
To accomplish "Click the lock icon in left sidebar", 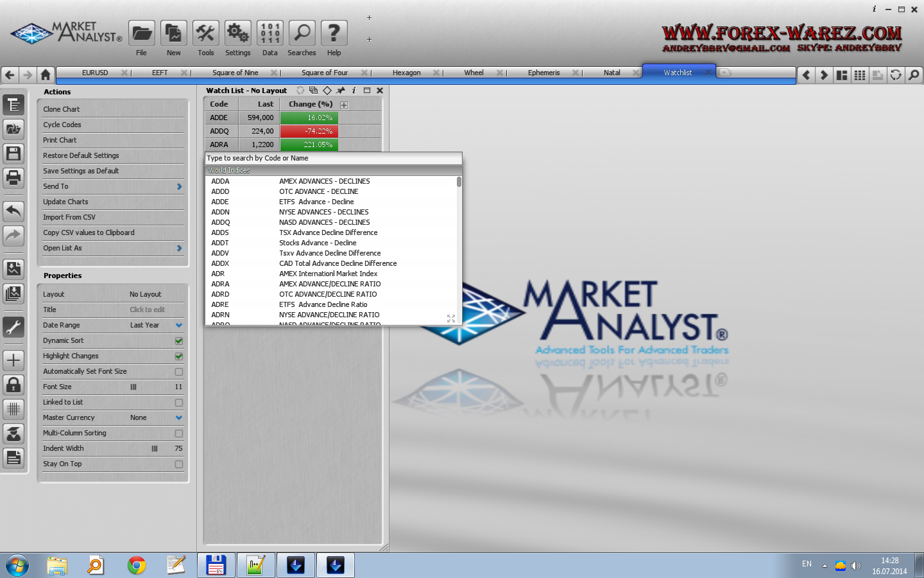I will (x=13, y=385).
